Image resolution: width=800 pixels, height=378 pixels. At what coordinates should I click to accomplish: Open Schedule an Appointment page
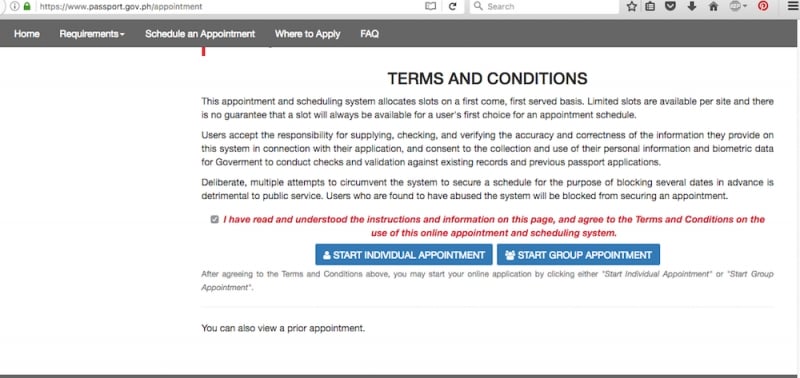tap(200, 34)
